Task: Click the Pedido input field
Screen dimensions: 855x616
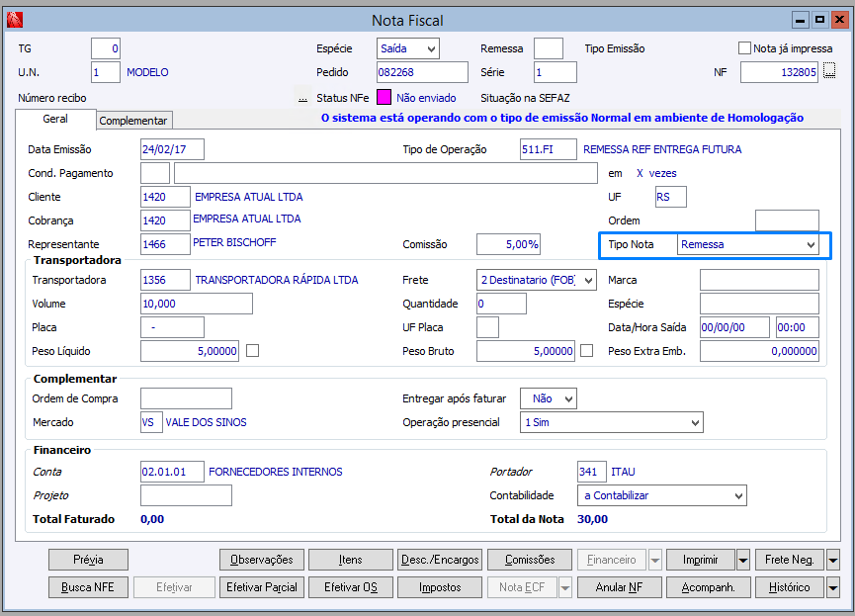Action: (x=422, y=72)
